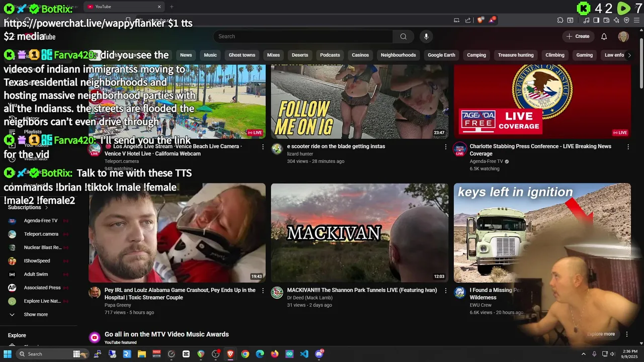Open MACKIVAN sunset video thumbnail
The height and width of the screenshot is (362, 644).
point(360,233)
